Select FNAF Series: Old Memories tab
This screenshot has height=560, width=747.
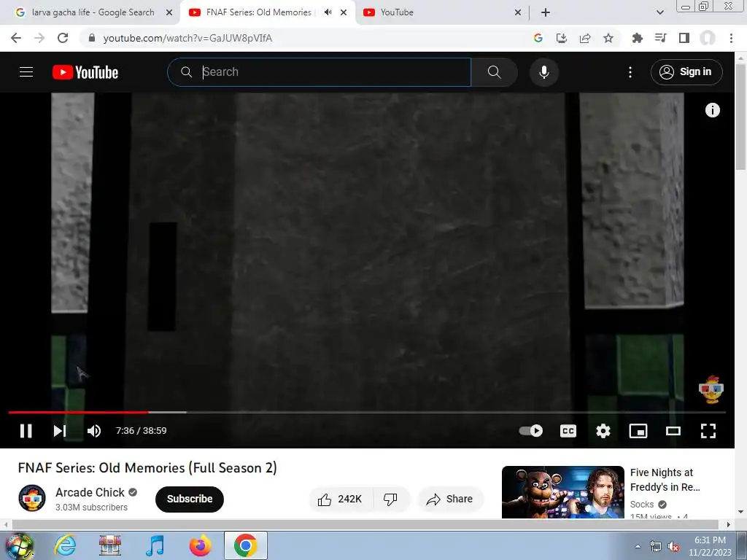[x=259, y=12]
